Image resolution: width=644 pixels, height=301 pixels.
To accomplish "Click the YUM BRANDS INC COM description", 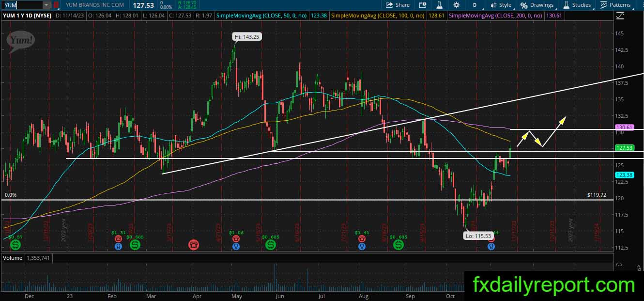I will point(94,5).
